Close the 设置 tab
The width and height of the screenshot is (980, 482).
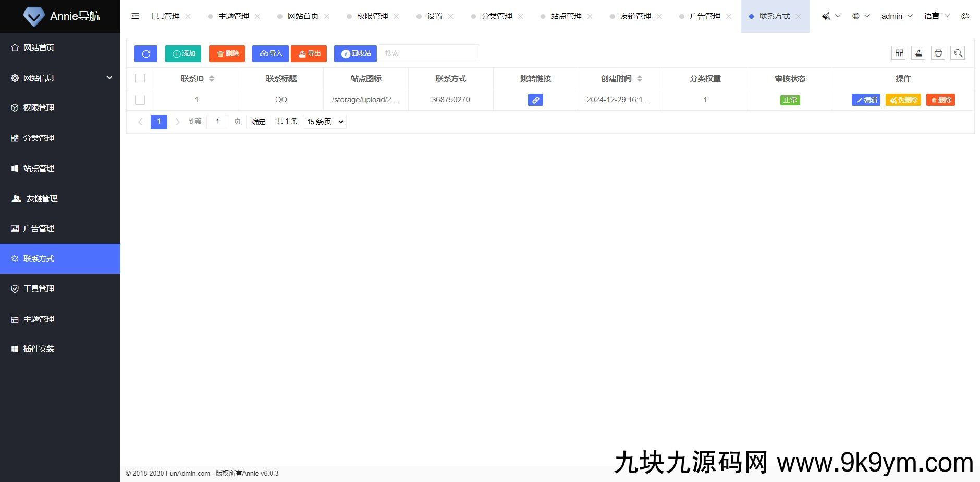click(x=450, y=16)
